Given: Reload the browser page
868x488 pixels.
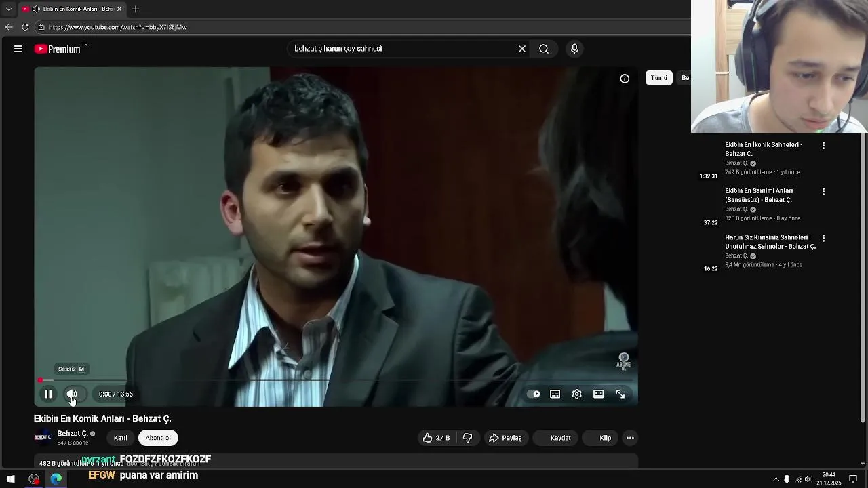Looking at the screenshot, I should tap(25, 27).
